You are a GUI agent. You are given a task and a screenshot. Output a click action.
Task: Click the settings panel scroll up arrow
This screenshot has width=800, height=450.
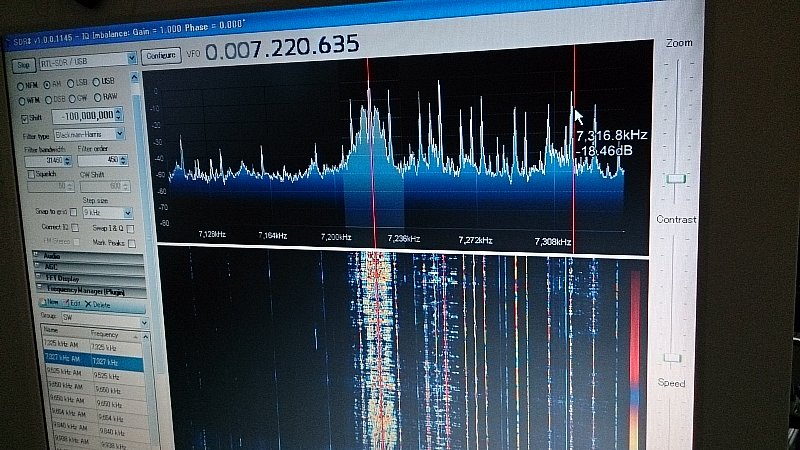pyautogui.click(x=134, y=77)
